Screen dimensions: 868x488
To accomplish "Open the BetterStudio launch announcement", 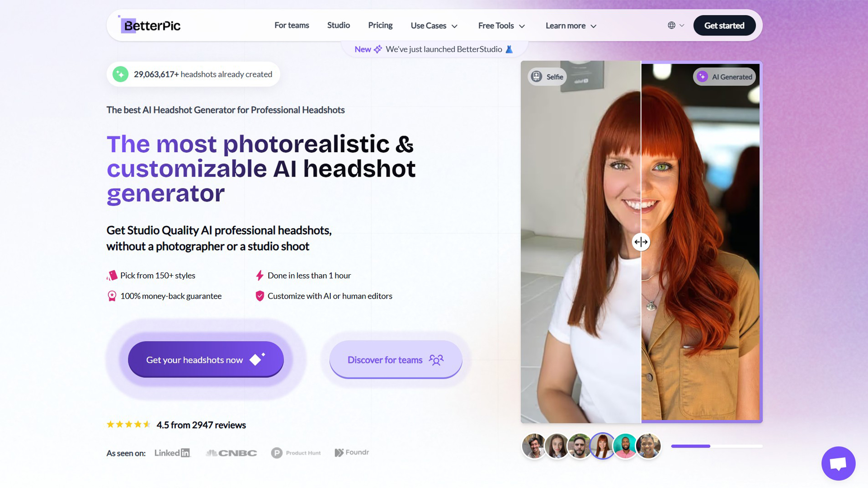I will click(x=434, y=49).
